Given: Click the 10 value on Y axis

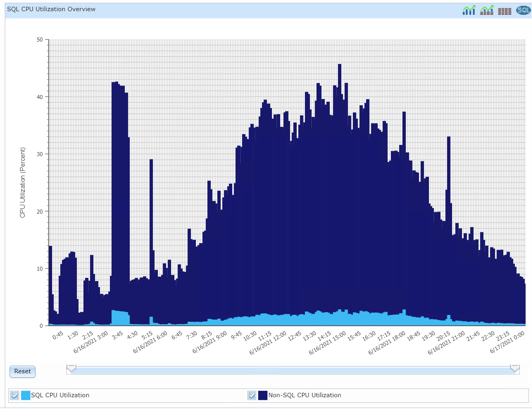Looking at the screenshot, I should click(x=40, y=269).
